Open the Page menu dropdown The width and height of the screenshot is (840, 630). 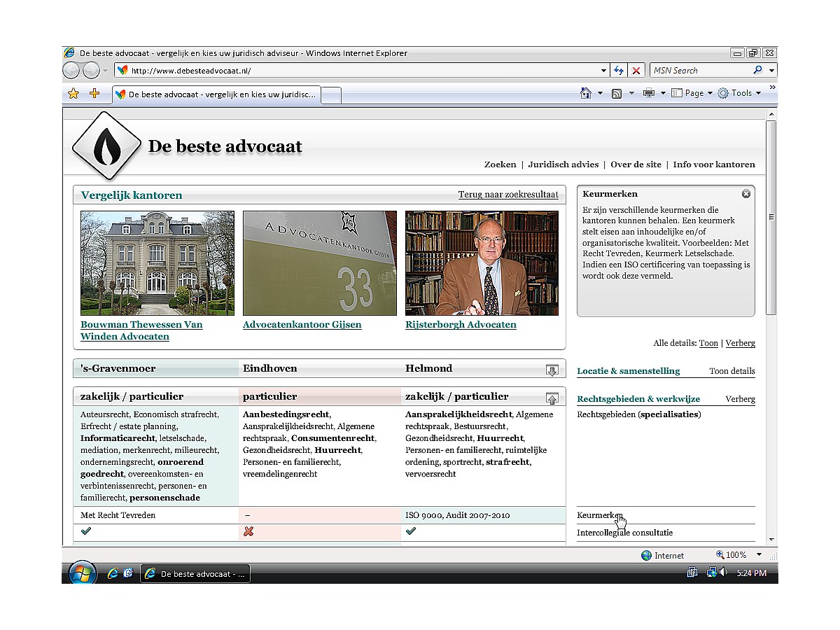(692, 92)
